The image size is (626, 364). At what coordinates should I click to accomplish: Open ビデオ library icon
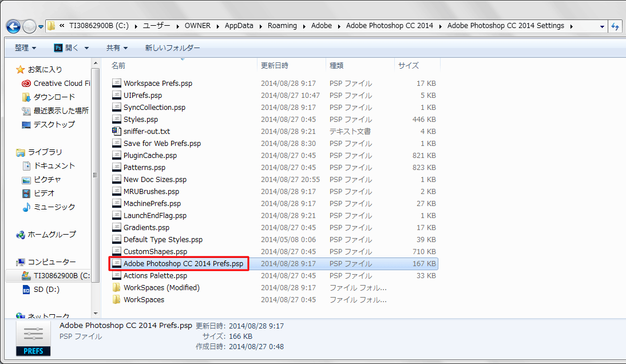26,193
